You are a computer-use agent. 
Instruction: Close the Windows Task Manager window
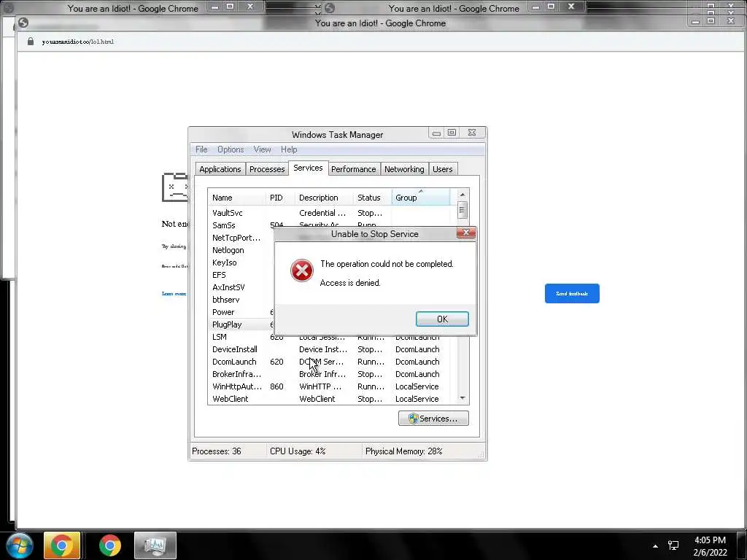pyautogui.click(x=472, y=133)
